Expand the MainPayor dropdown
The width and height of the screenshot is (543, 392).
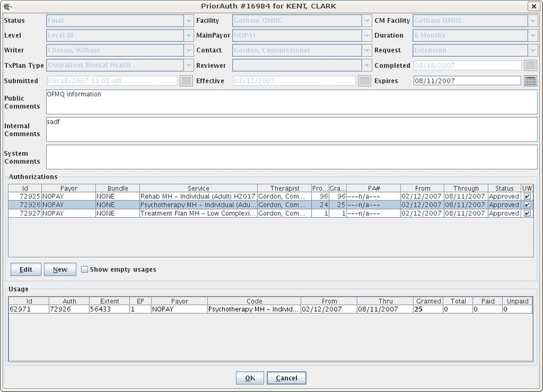click(367, 35)
